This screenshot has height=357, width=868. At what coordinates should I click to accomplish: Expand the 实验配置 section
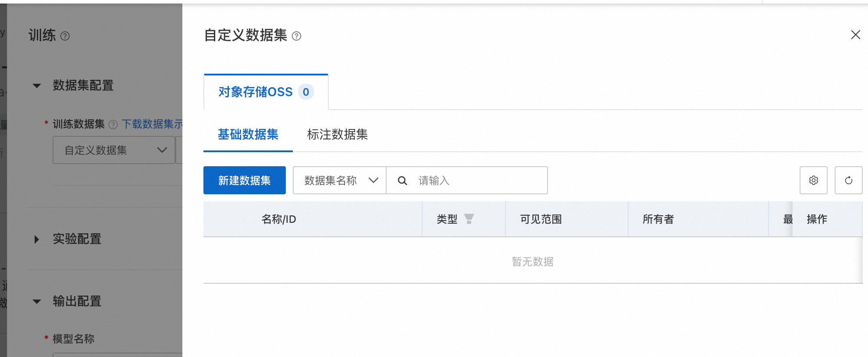point(37,239)
